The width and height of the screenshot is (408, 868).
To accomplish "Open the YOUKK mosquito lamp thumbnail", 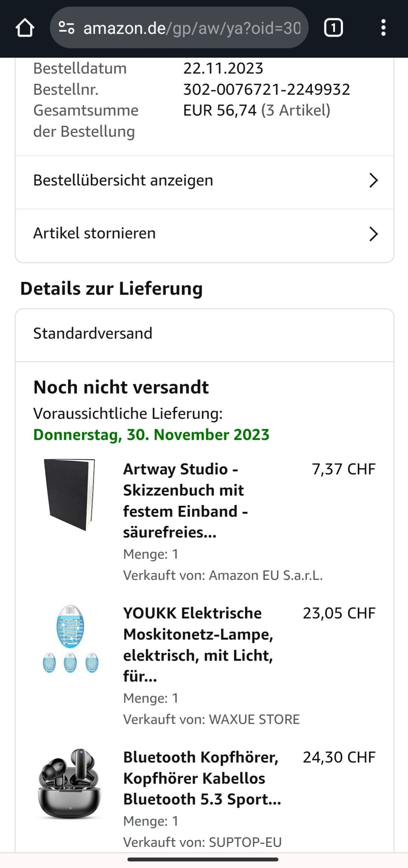I will click(x=70, y=639).
